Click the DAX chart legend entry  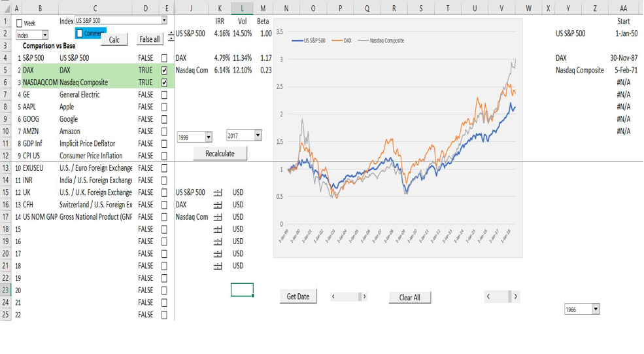tap(342, 41)
